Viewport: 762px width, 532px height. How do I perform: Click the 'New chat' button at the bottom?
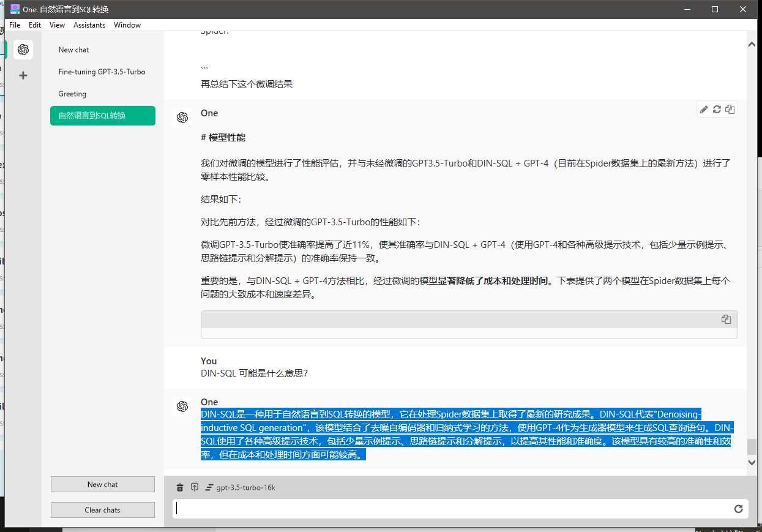tap(103, 484)
